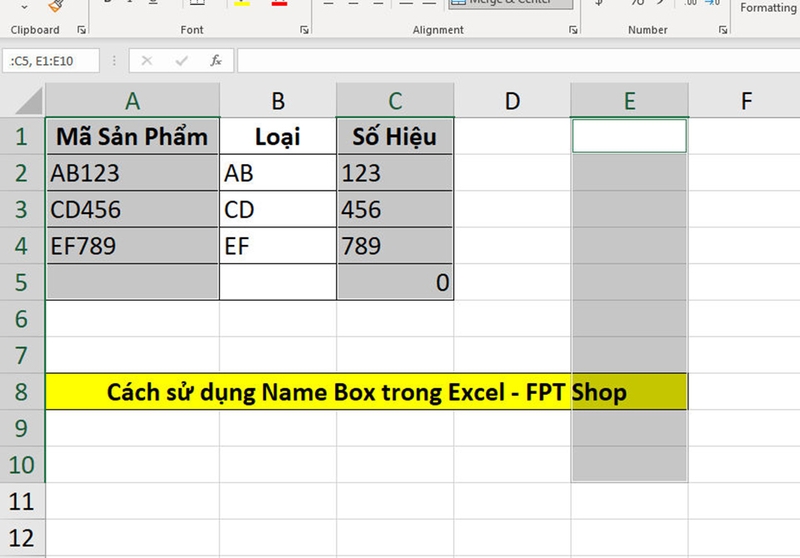Select column C header
Viewport: 800px width, 558px height.
point(395,100)
